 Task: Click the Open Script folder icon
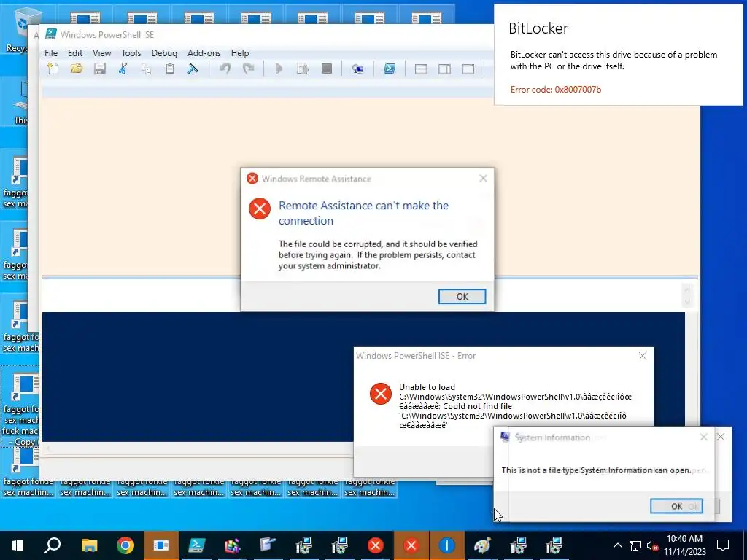point(76,69)
